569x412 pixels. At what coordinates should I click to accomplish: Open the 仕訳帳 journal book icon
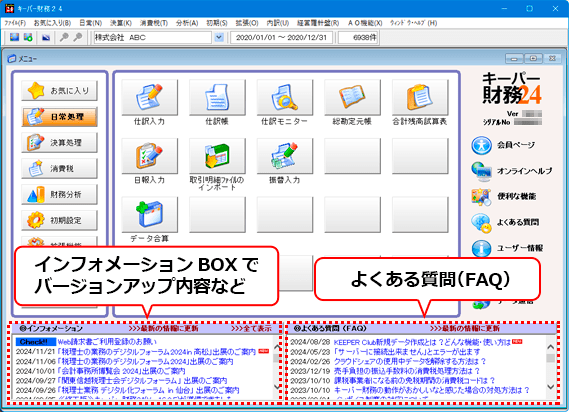[x=217, y=97]
